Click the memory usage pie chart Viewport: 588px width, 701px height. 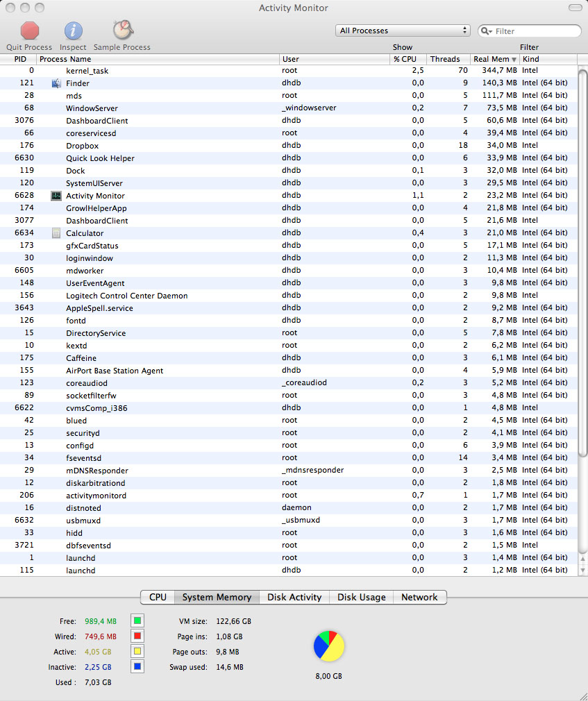coord(329,646)
